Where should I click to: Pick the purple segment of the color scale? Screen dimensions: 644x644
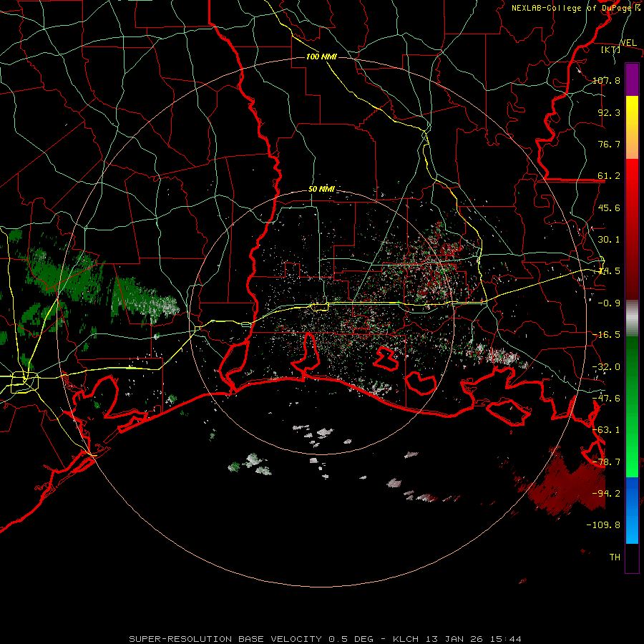(x=632, y=79)
